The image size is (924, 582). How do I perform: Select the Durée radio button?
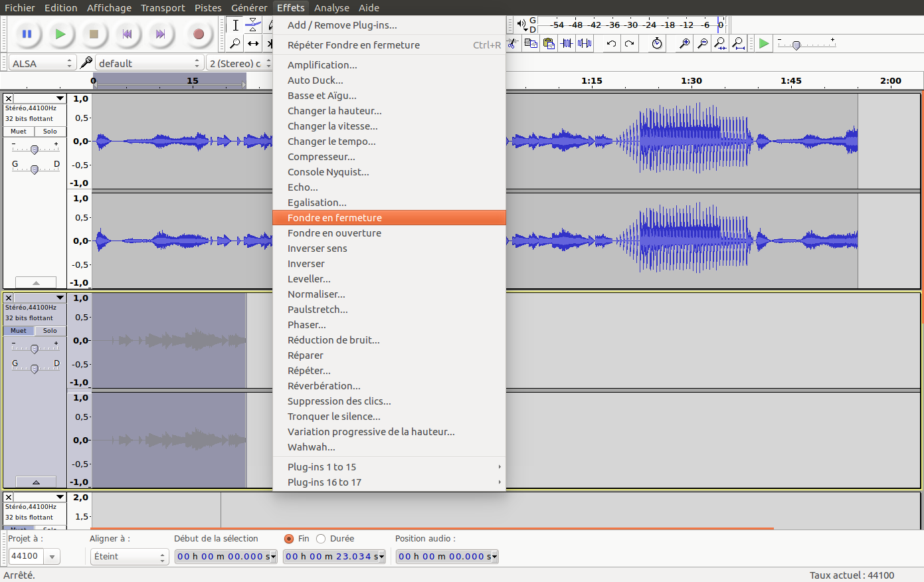pos(322,539)
